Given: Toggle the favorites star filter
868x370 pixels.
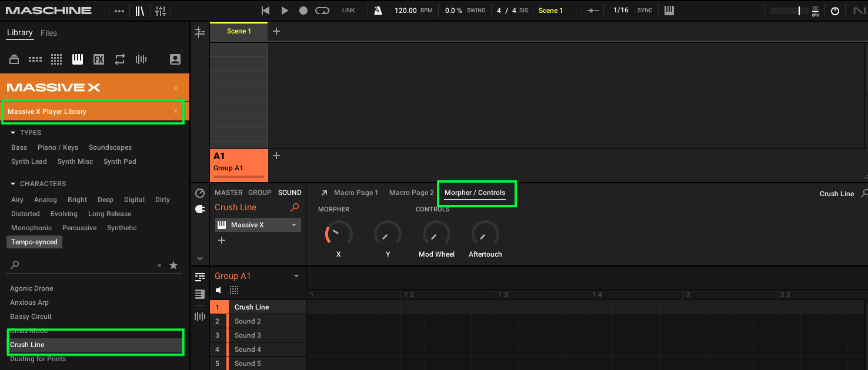Looking at the screenshot, I should (173, 265).
